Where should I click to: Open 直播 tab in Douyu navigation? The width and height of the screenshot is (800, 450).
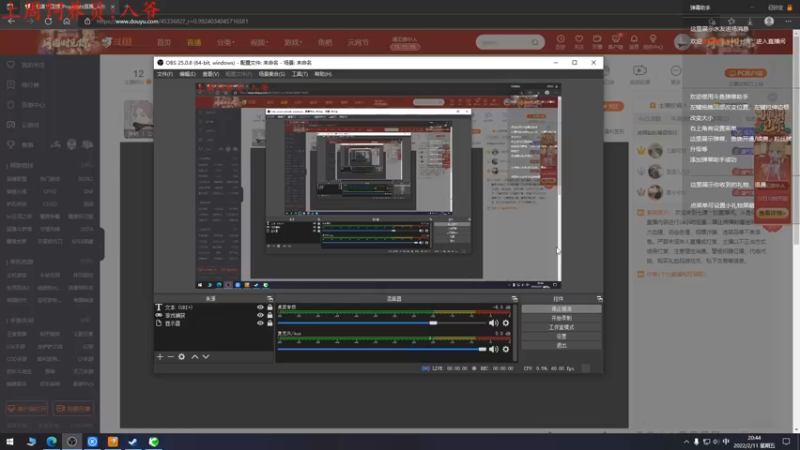point(194,42)
